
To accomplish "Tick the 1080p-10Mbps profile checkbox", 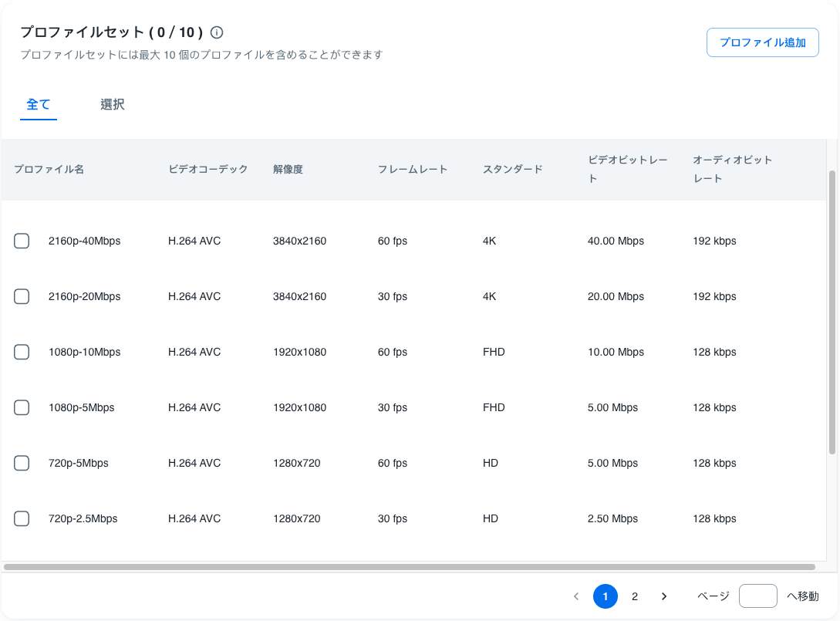I will pos(22,352).
